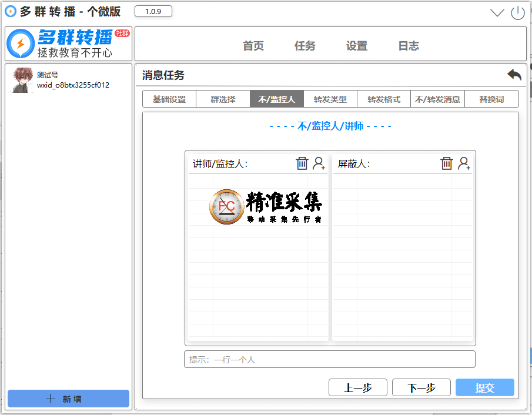
Task: Select account wxid_o8btx3255cf012
Action: tap(73, 85)
